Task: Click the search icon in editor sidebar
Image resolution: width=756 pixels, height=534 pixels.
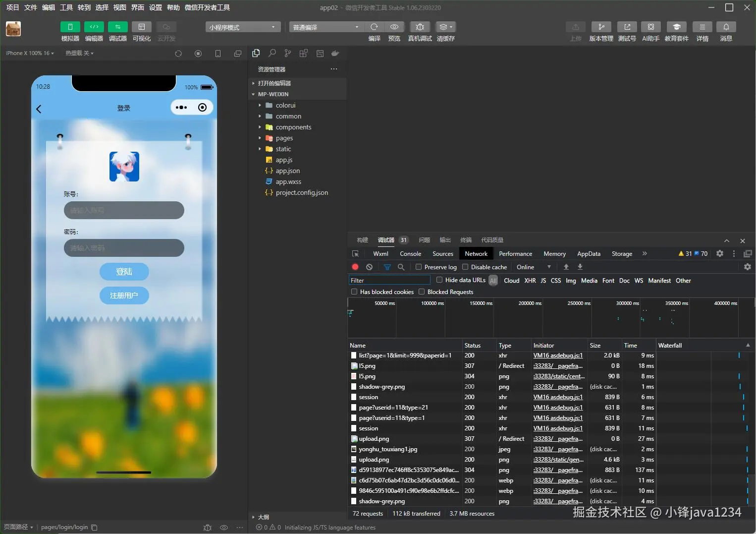Action: (272, 53)
